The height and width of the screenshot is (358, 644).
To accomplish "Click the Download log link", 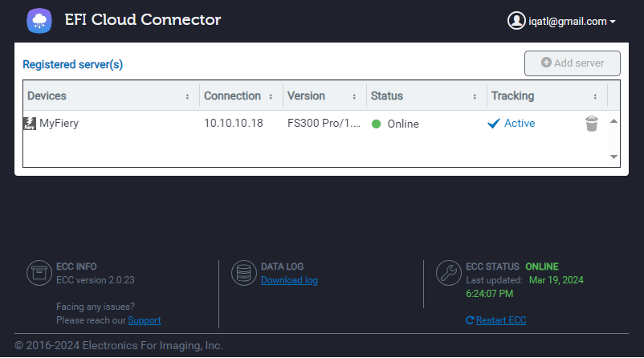I will (289, 280).
